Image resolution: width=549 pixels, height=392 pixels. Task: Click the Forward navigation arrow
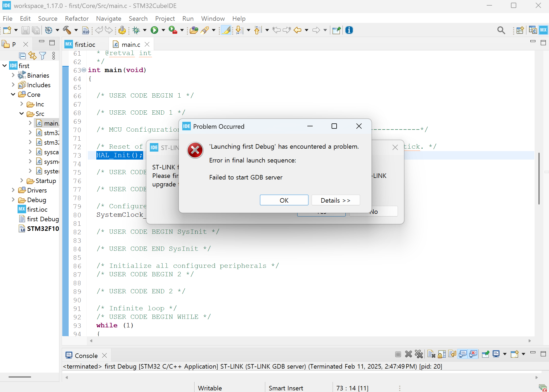point(316,30)
